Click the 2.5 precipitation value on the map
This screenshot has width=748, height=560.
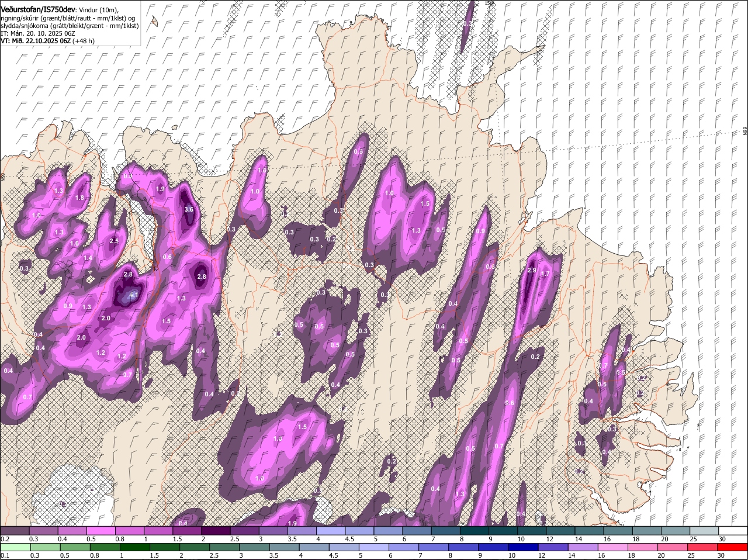[115, 241]
